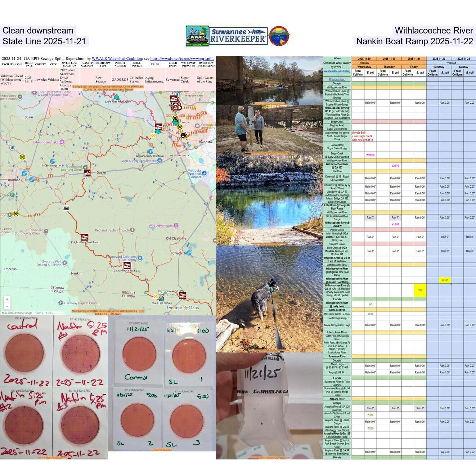Select the Clyattville-Nankin Boat Ramp map marker
The image size is (476, 476).
click(126, 266)
